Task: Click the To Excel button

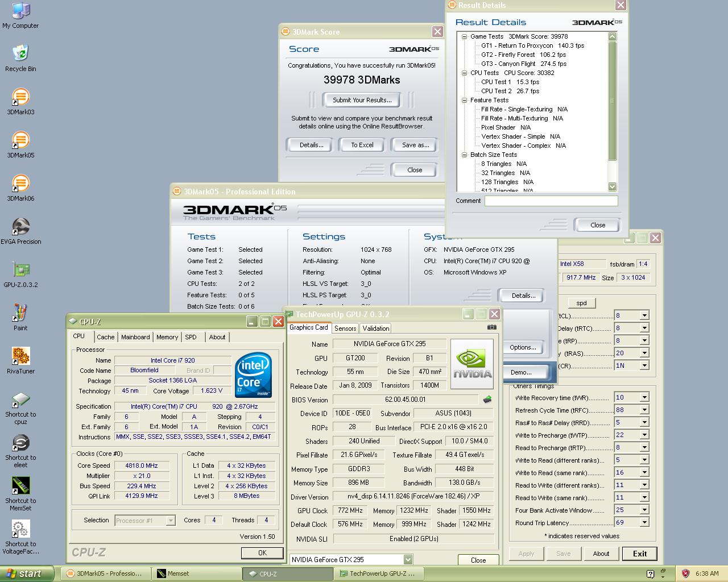Action: coord(362,145)
